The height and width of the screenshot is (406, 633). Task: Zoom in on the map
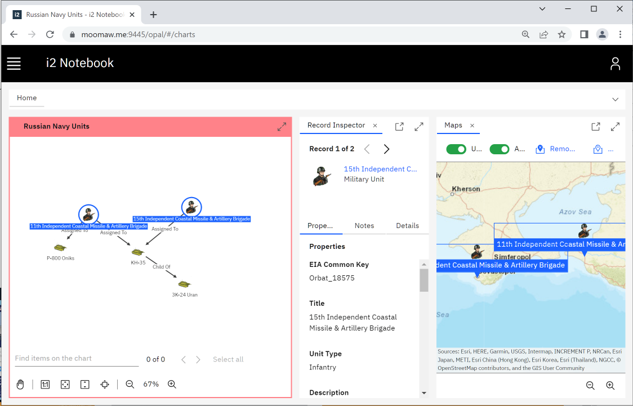point(610,385)
